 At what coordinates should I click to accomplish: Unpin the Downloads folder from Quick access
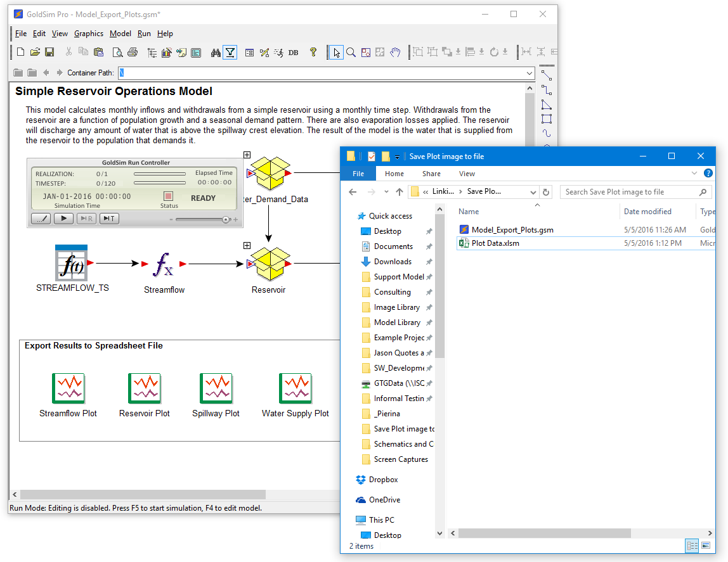click(431, 261)
